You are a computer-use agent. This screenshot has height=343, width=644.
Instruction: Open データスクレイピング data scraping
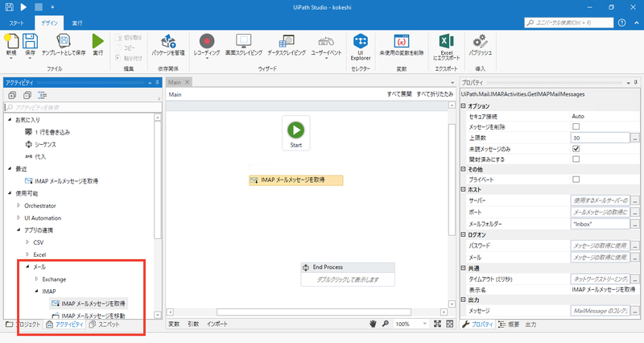click(x=287, y=45)
